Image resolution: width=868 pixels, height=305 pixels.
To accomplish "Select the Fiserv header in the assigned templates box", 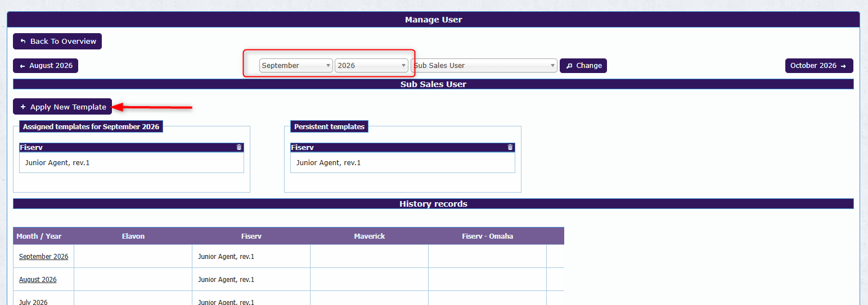I will coord(132,147).
